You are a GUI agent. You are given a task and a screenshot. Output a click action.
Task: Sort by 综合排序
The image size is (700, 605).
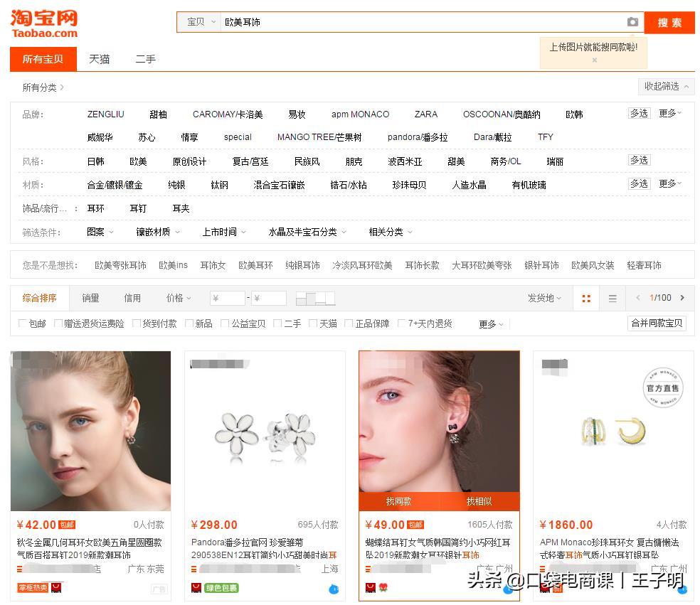pyautogui.click(x=39, y=298)
